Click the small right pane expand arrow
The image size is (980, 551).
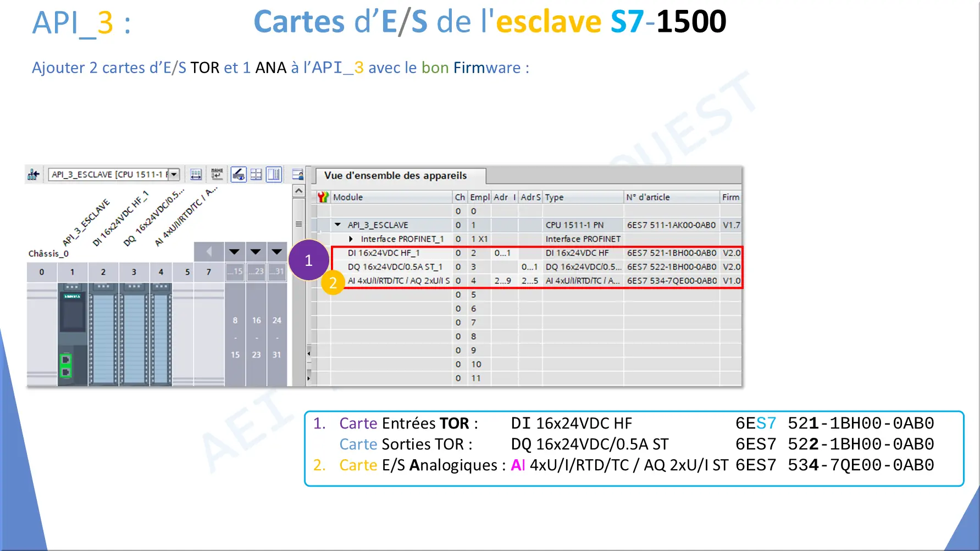309,378
